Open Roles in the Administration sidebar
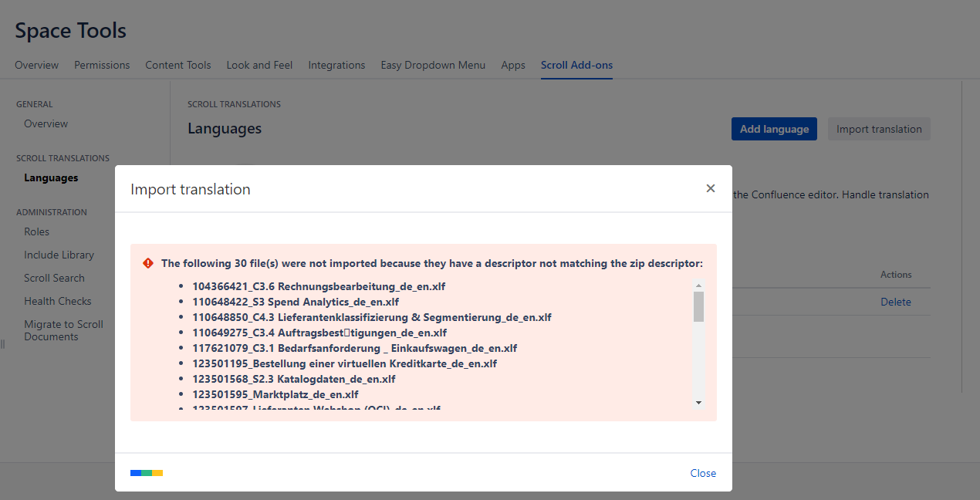This screenshot has height=500, width=980. pyautogui.click(x=36, y=231)
